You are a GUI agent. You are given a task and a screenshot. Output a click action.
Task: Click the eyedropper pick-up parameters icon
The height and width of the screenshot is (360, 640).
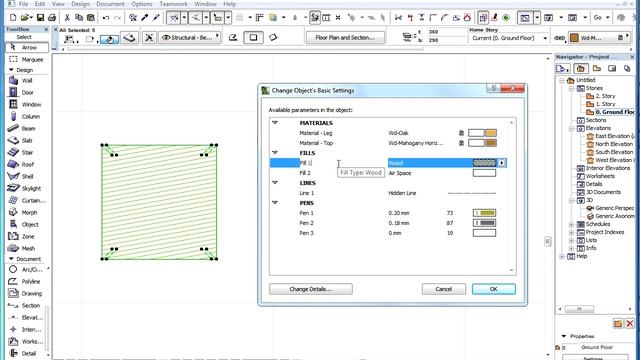(x=144, y=18)
